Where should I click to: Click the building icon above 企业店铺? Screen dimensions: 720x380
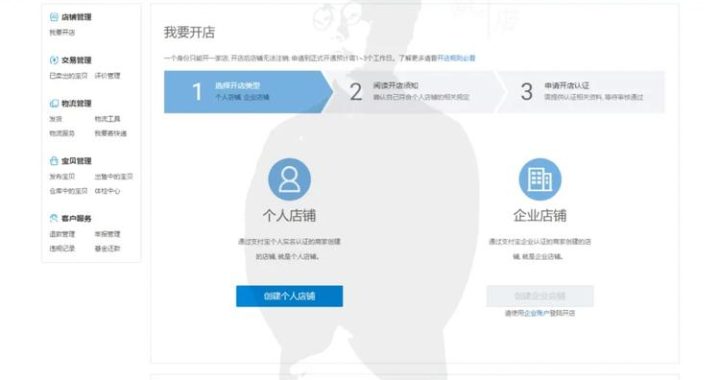pos(540,179)
